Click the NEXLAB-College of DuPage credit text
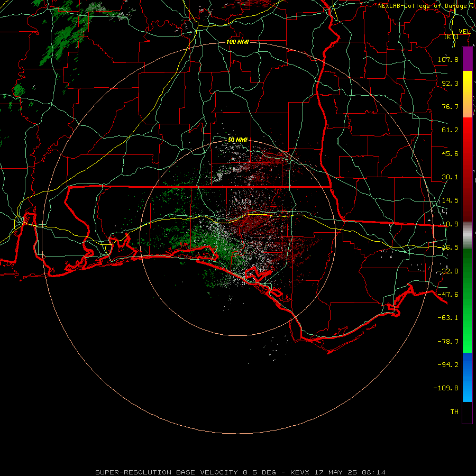476x476 pixels. pos(426,6)
